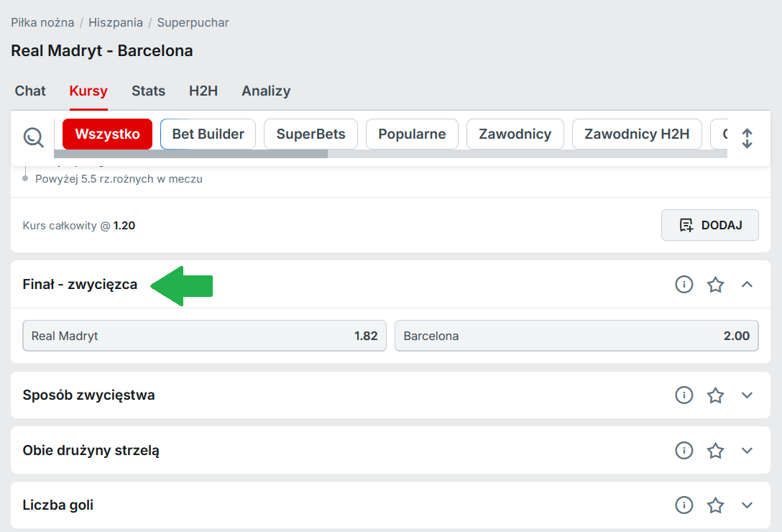Favorite the Finał - zwycięzca market star

click(x=715, y=285)
